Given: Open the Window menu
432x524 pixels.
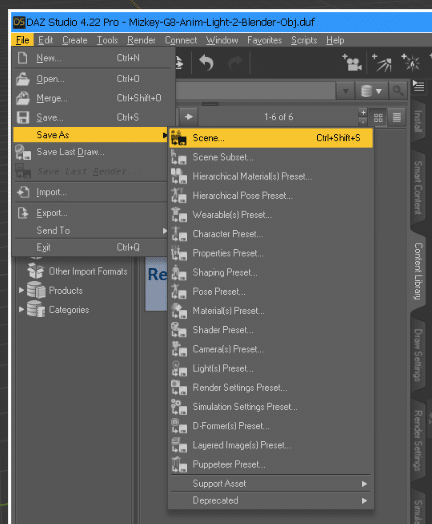Looking at the screenshot, I should pos(222,40).
